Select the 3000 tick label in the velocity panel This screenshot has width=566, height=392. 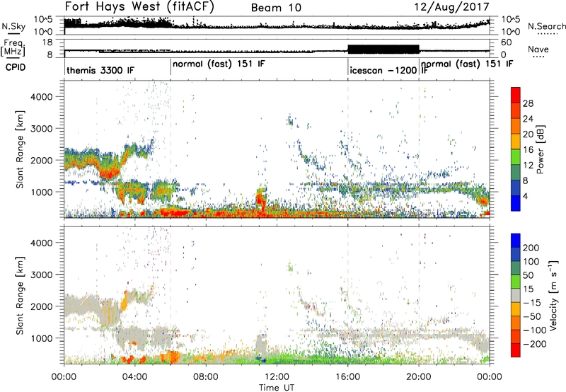click(41, 275)
